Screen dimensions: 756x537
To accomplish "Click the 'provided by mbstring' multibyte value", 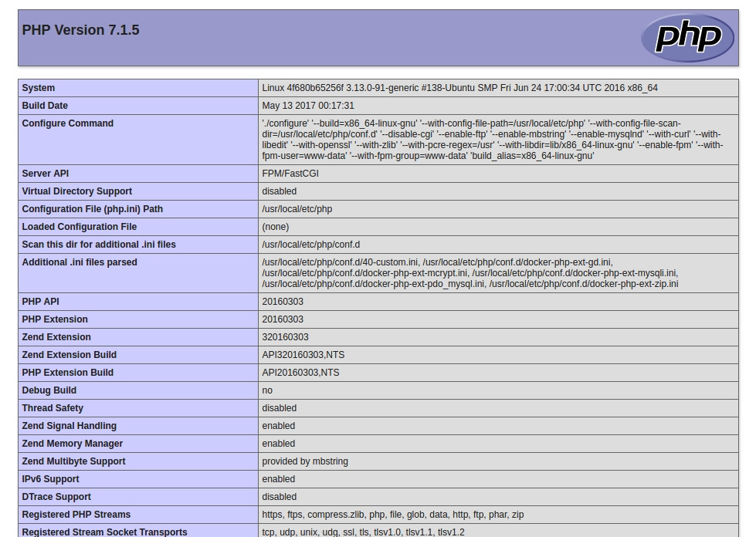I will pos(305,461).
